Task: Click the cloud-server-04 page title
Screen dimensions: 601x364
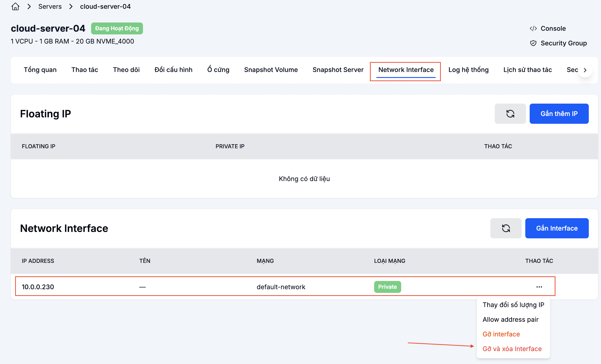Action: [48, 28]
